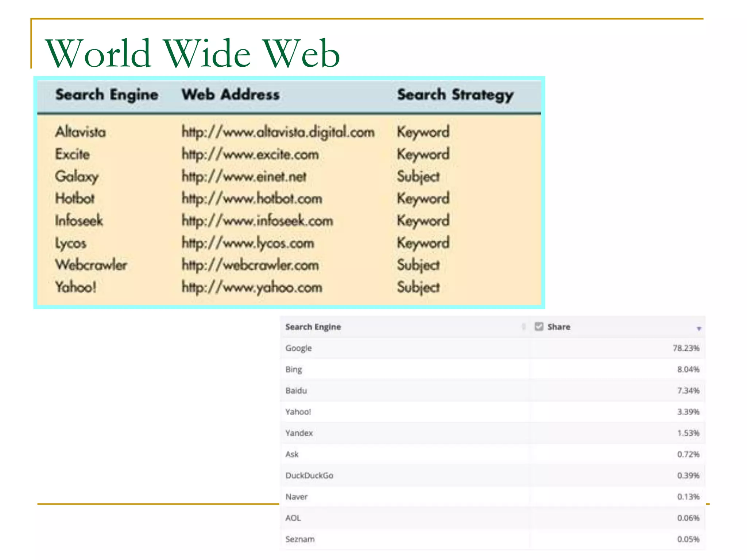This screenshot has width=747, height=560.
Task: Click the 3.39% share value
Action: pyautogui.click(x=688, y=412)
